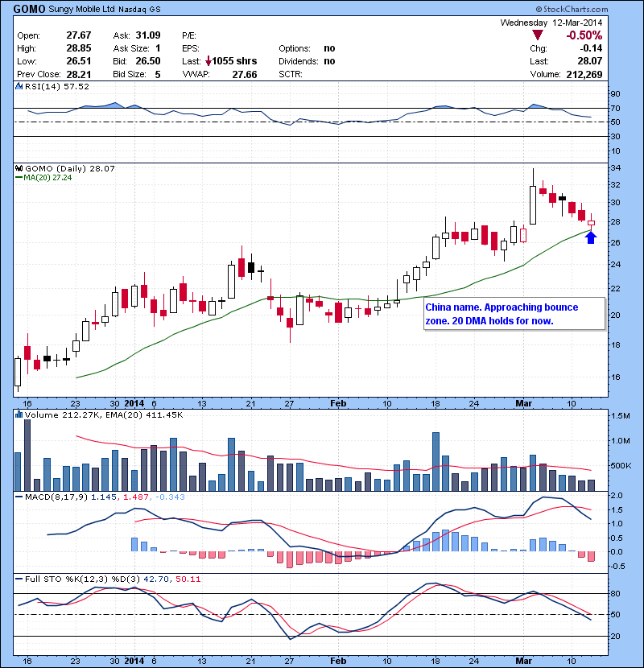Screen dimensions: 644x668
Task: Click the RSI(14) 57.52 panel label
Action: click(57, 86)
